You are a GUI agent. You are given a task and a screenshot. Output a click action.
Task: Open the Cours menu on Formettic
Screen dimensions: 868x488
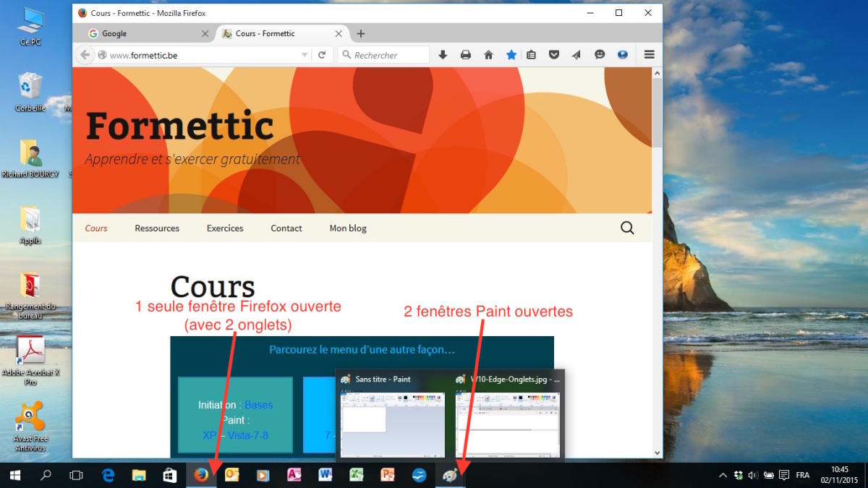96,228
